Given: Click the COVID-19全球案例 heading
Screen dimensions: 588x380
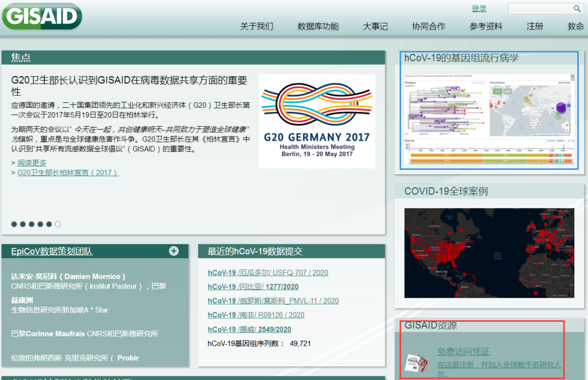Looking at the screenshot, I should coord(446,191).
